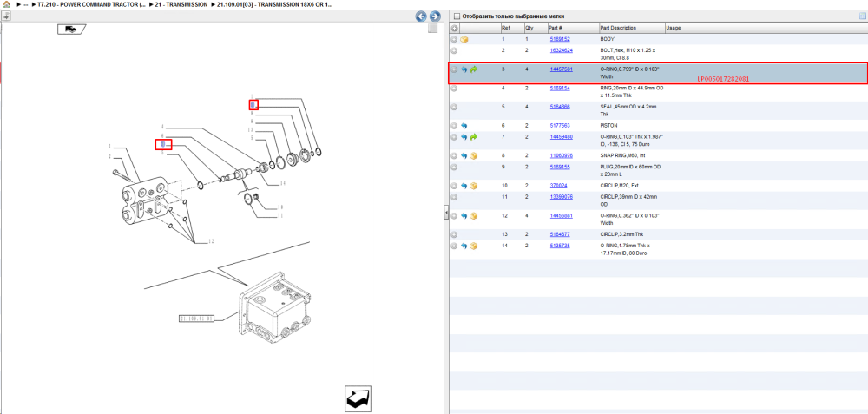Image resolution: width=868 pixels, height=414 pixels.
Task: Open part number 5169154 link
Action: point(560,88)
